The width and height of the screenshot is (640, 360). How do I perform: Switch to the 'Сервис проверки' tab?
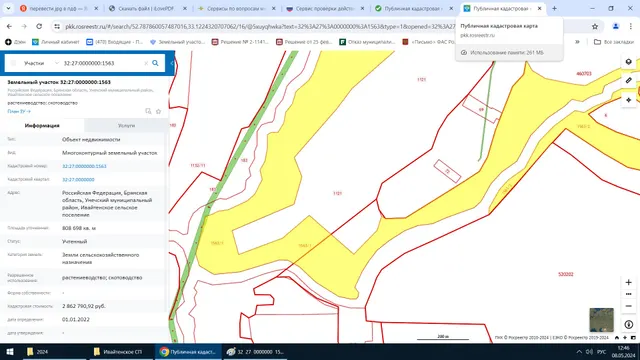point(325,8)
